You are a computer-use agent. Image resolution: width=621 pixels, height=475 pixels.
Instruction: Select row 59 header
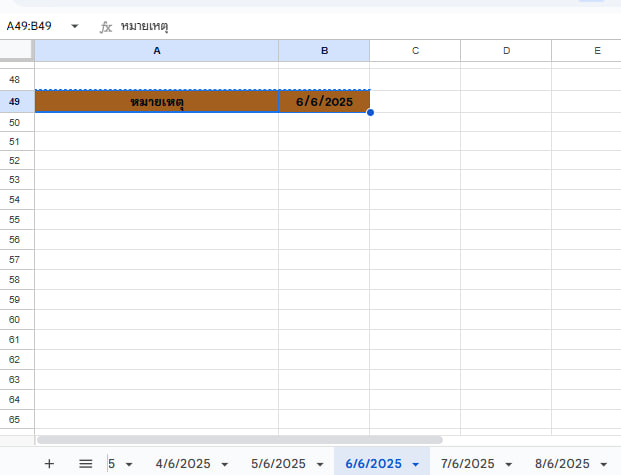tap(17, 299)
